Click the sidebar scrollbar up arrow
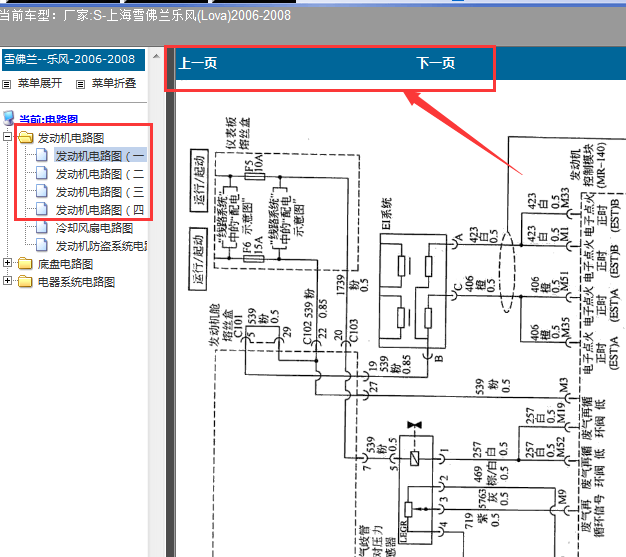 156,56
